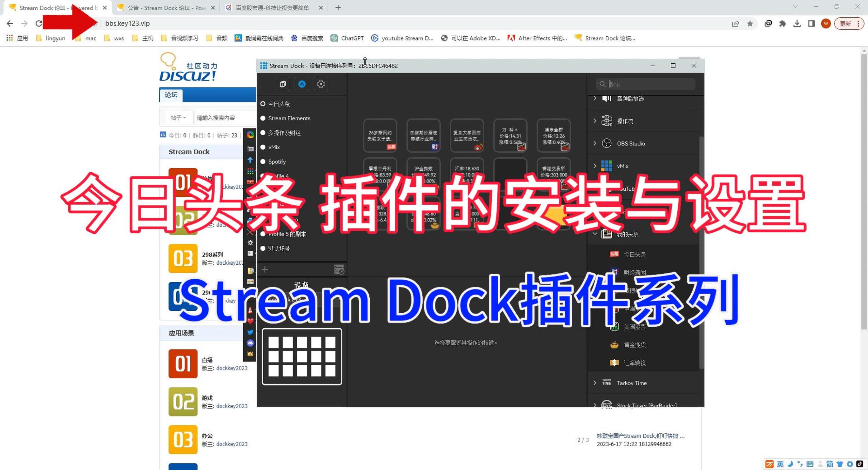This screenshot has width=868, height=470.
Task: Open the 直播 forum board link
Action: [207, 360]
